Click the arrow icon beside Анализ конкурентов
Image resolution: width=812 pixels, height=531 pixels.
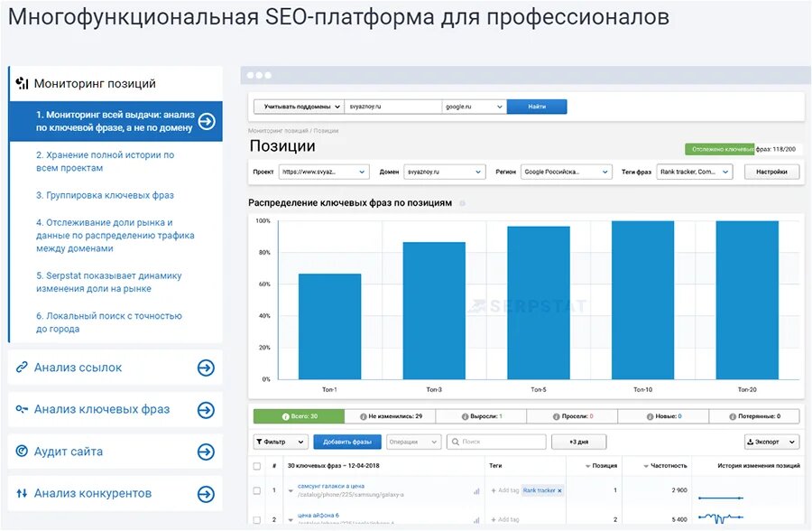[x=206, y=494]
